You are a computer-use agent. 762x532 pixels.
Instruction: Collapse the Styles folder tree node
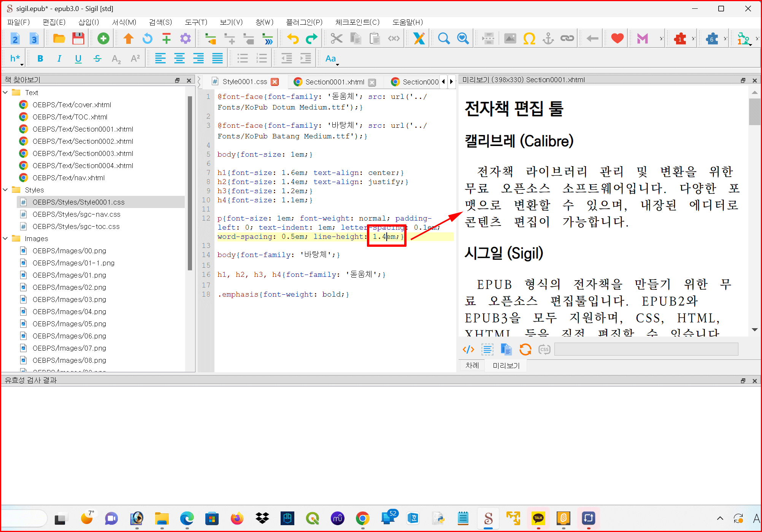coord(6,190)
